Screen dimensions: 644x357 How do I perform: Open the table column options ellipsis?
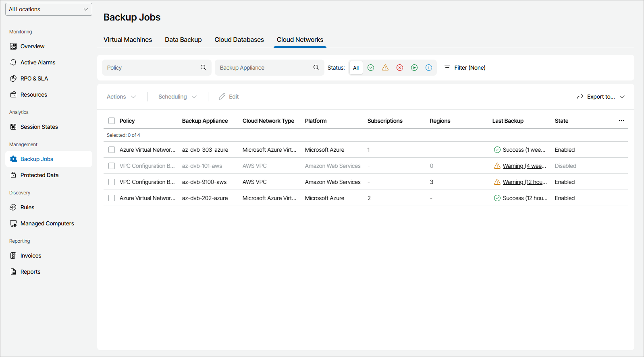(621, 121)
